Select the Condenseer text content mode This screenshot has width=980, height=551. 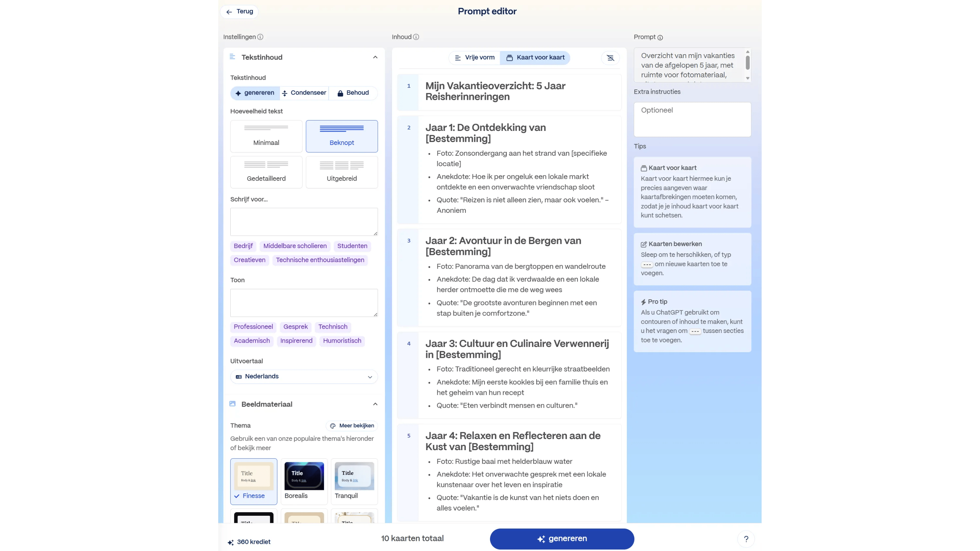click(x=304, y=93)
